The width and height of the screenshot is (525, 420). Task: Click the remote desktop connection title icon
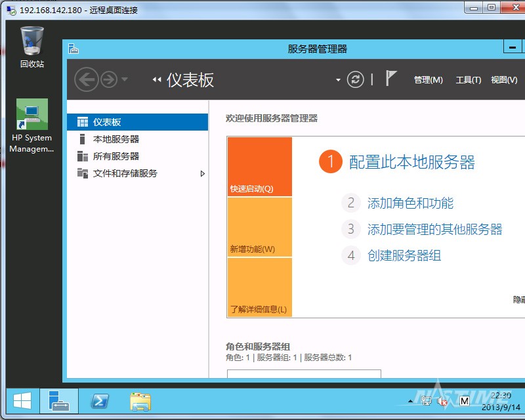(11, 10)
